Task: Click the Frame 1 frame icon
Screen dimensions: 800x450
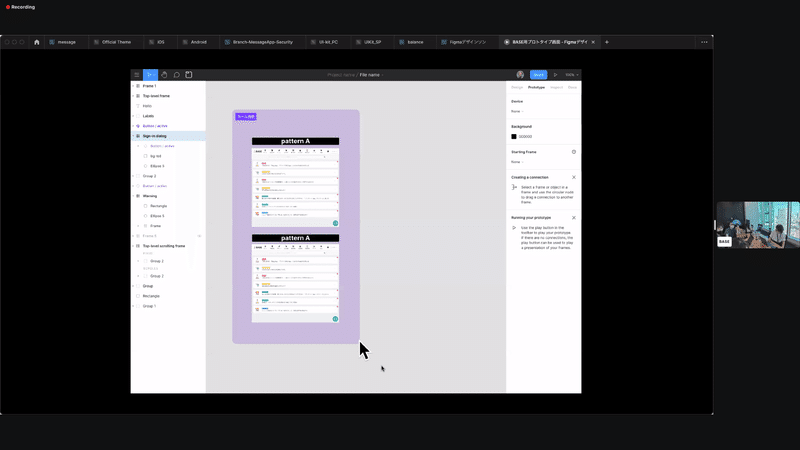Action: [x=138, y=86]
